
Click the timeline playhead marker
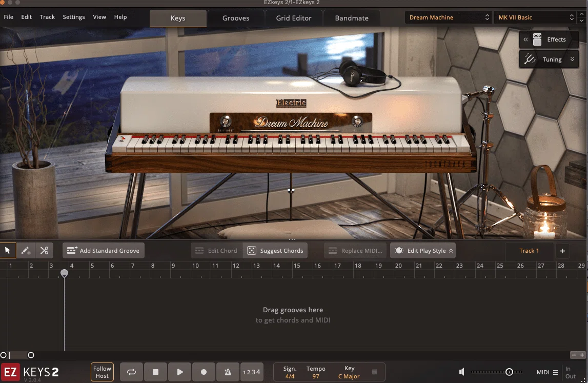tap(64, 273)
